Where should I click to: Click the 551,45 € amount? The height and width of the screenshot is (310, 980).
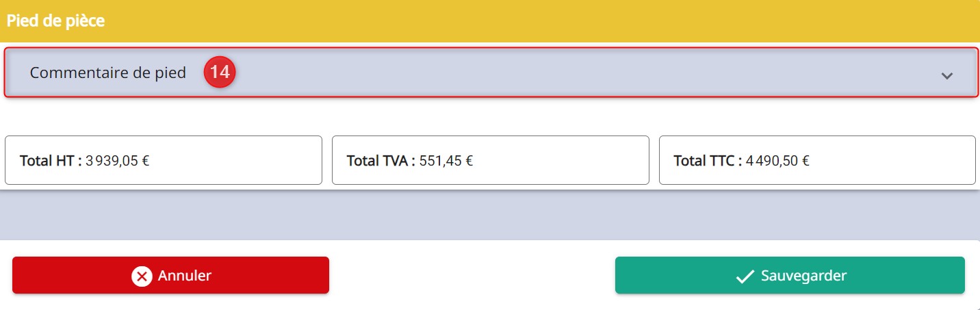point(446,162)
